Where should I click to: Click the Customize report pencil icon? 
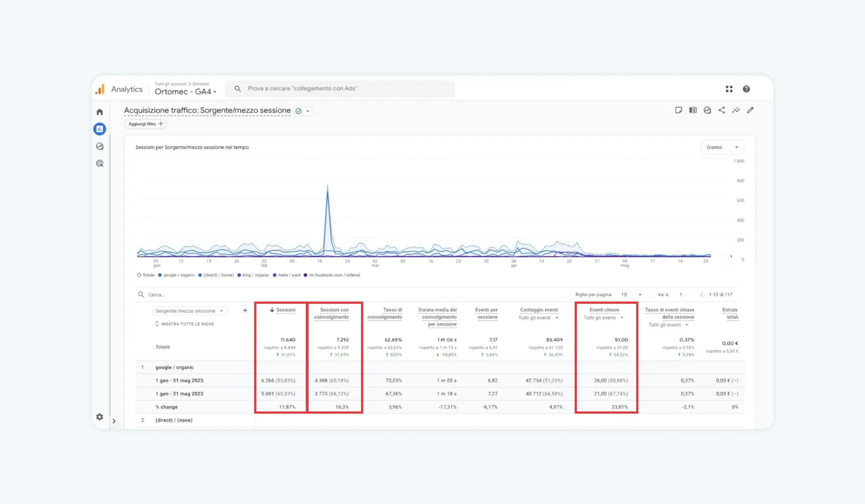point(750,110)
